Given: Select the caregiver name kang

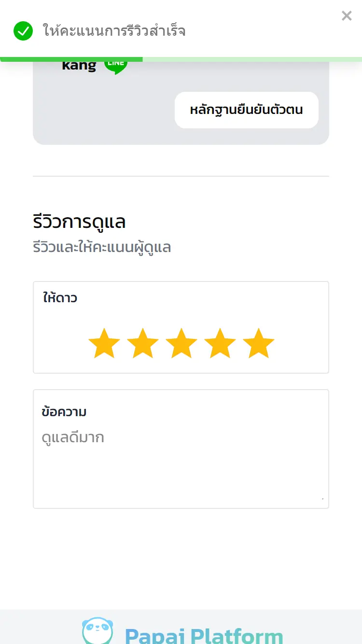Looking at the screenshot, I should point(79,65).
